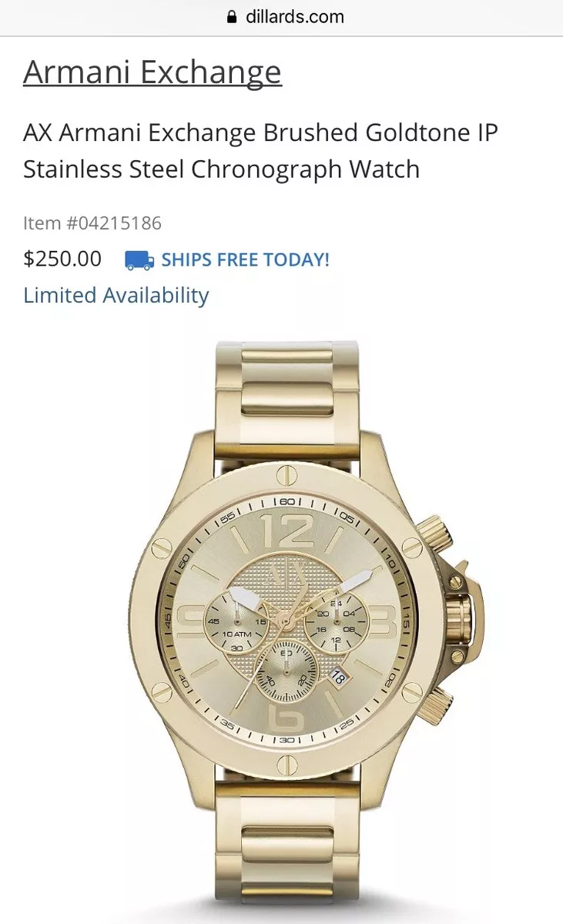Click the Limited Availability text
The image size is (563, 924).
point(116,296)
